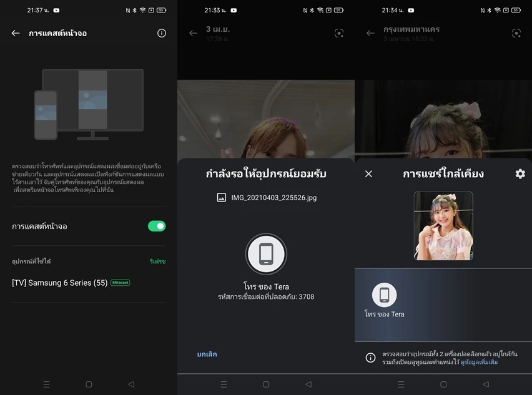Open Nearby Share settings gear
Screen dimensions: 532x395
pos(520,173)
